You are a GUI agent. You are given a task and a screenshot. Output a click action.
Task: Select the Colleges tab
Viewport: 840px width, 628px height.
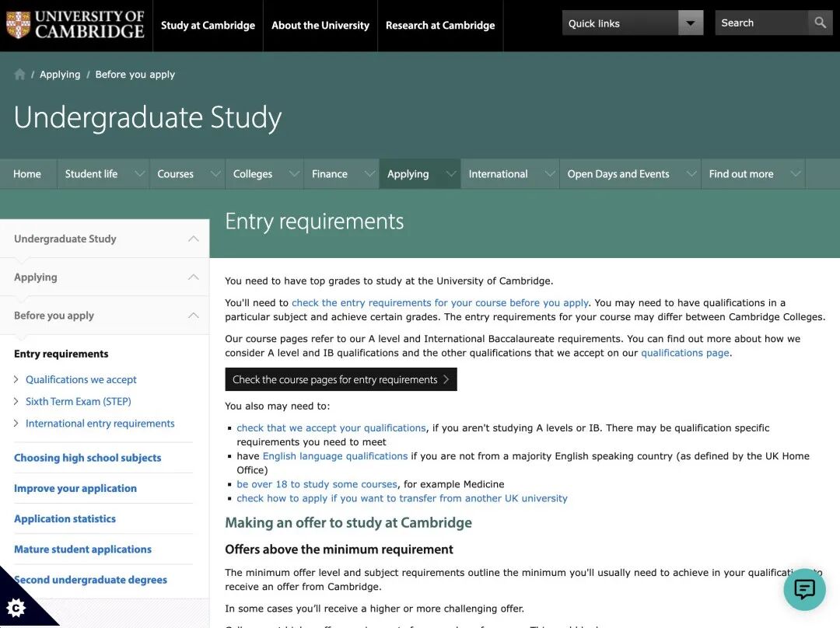coord(252,173)
